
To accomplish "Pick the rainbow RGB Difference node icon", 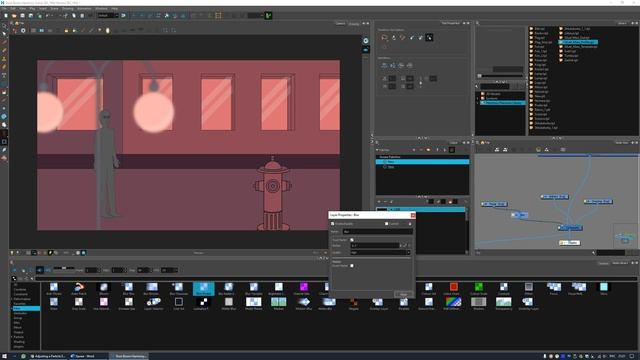I will (453, 303).
